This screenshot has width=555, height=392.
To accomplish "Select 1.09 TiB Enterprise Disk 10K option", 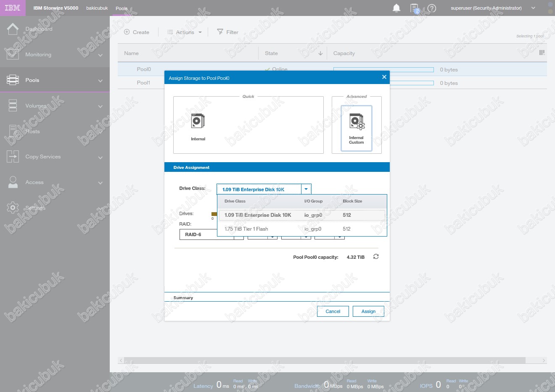I will tap(258, 215).
